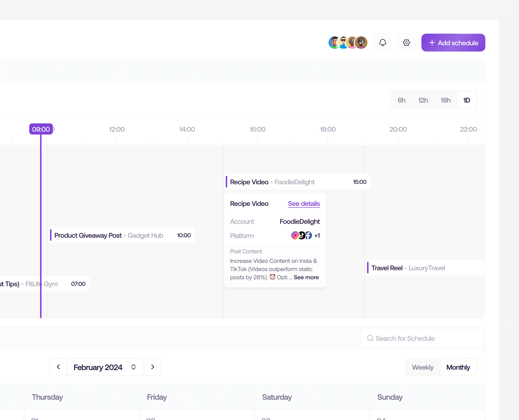Click in the Search for Schedule field
The height and width of the screenshot is (420, 519).
click(422, 338)
